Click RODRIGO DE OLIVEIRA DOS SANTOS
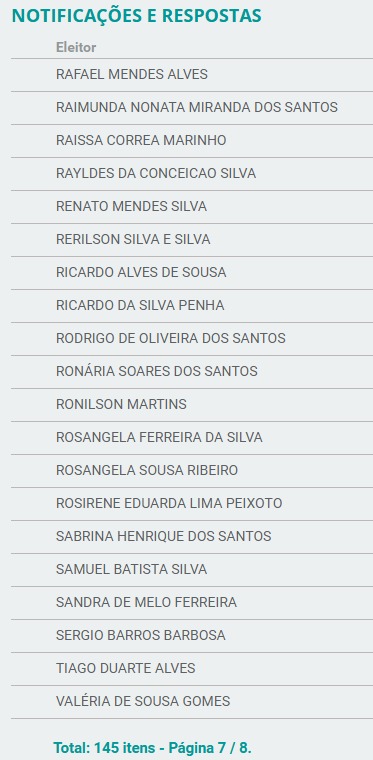The width and height of the screenshot is (373, 760). coord(192,338)
